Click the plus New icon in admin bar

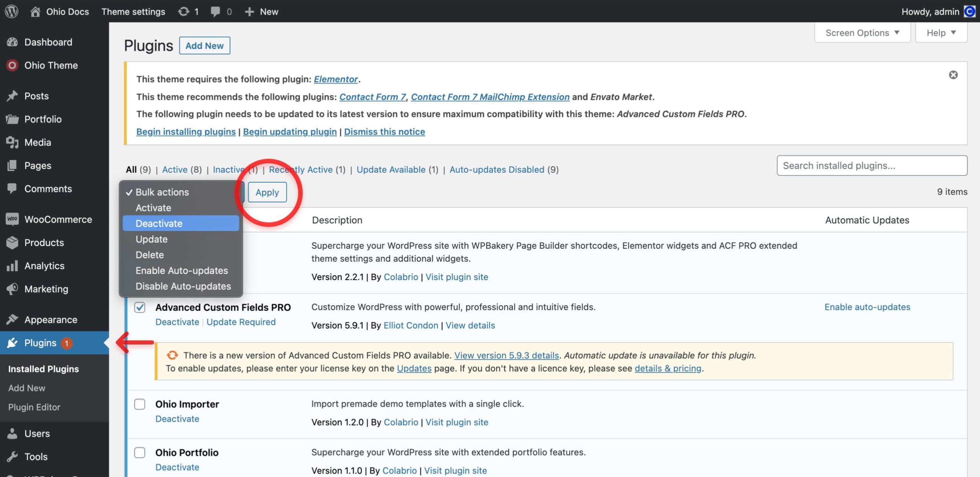(x=249, y=12)
